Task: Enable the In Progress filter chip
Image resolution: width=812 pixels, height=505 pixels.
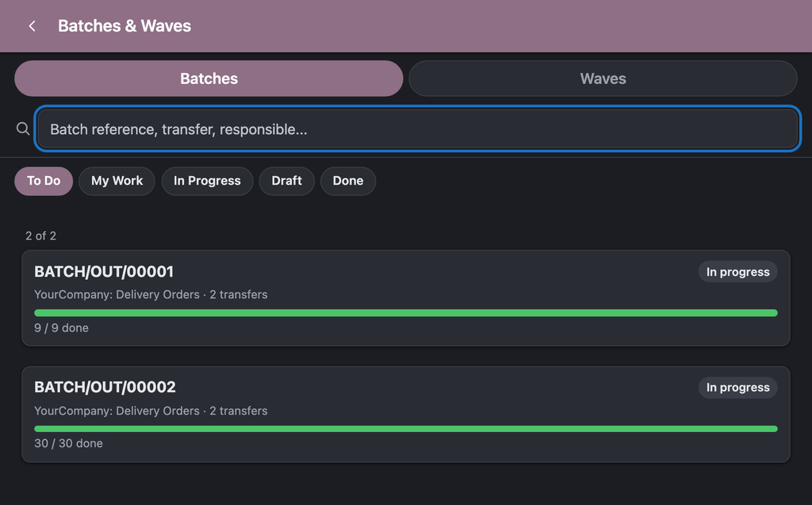Action: click(207, 181)
